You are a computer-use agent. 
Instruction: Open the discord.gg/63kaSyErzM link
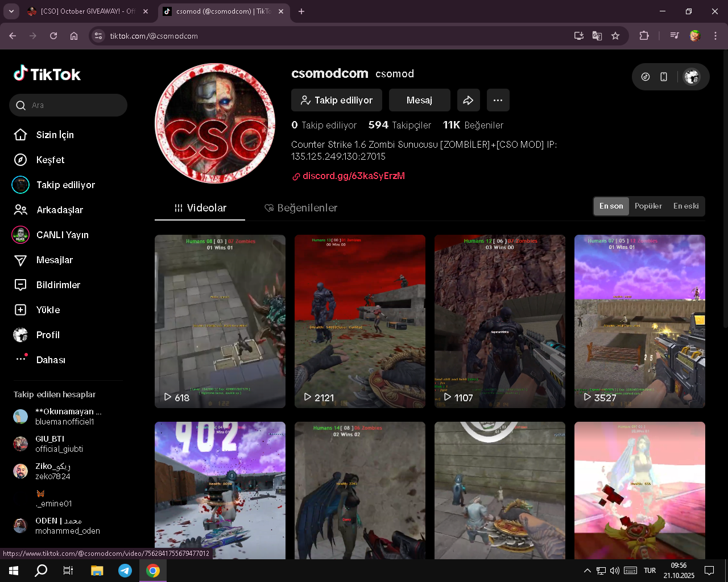[353, 176]
